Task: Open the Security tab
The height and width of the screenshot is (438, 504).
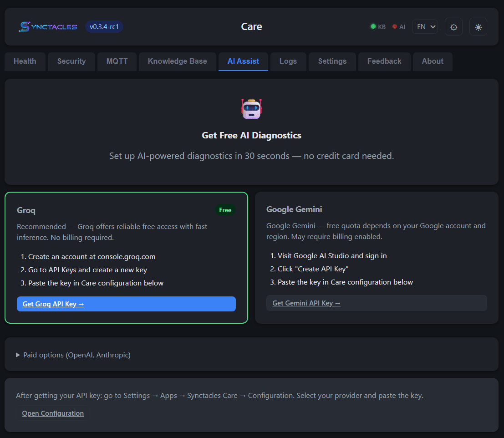Action: coord(71,61)
